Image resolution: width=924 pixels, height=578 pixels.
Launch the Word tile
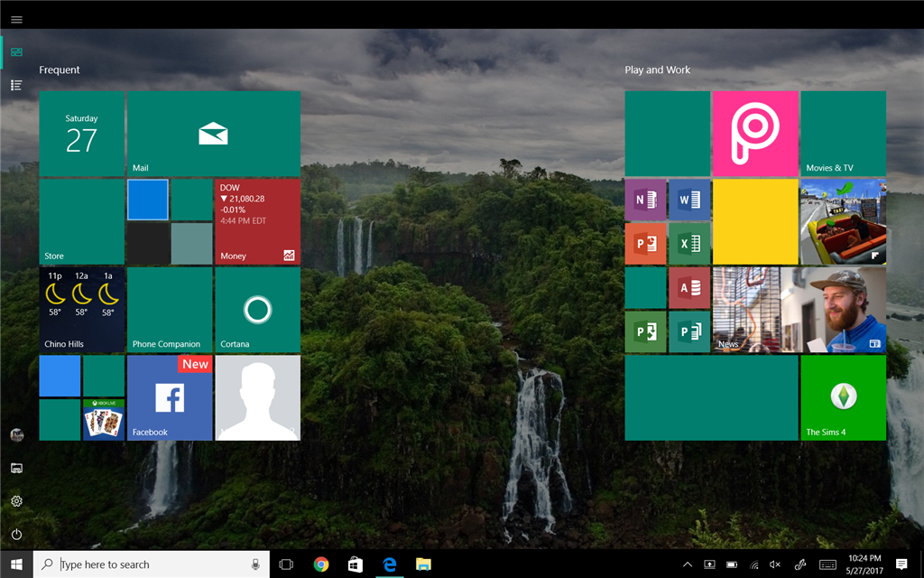click(x=689, y=200)
